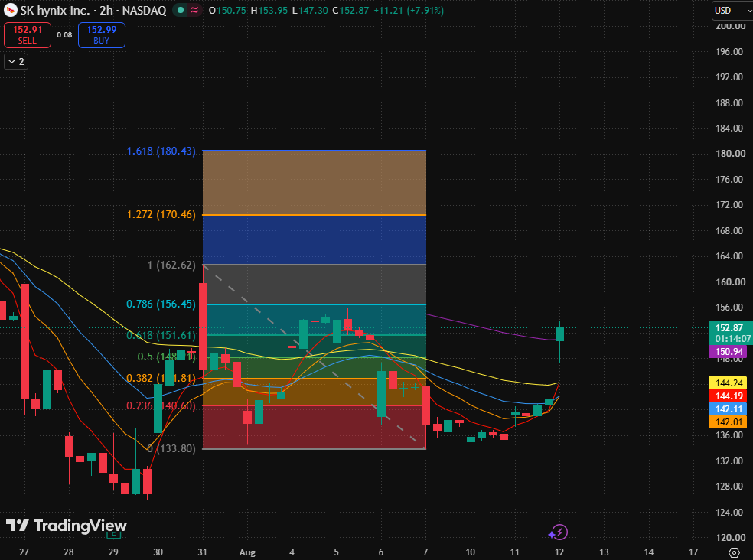Click the Aug label on time axis
Screen dimensions: 753x560
click(247, 552)
